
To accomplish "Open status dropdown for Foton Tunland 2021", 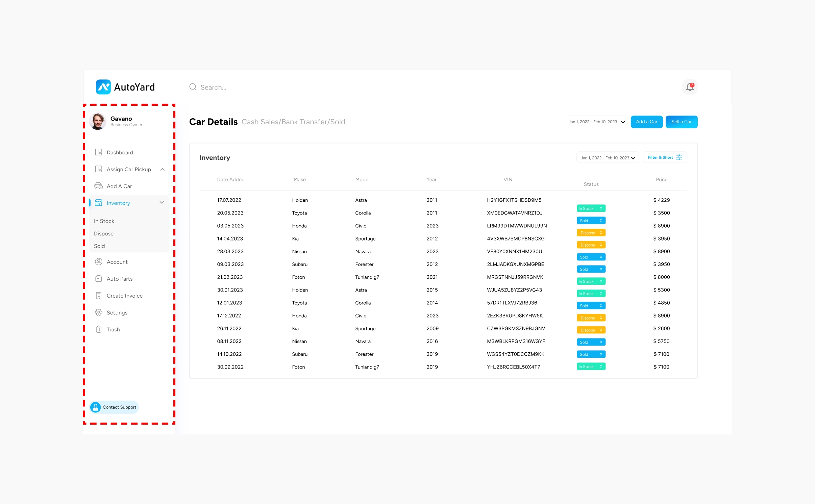I will pos(591,281).
